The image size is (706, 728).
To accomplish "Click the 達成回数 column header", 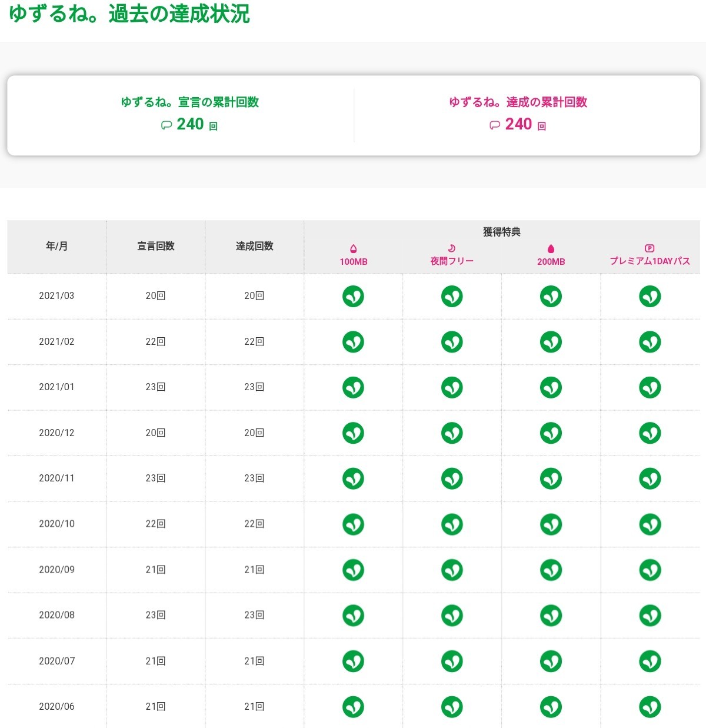I will tap(255, 246).
